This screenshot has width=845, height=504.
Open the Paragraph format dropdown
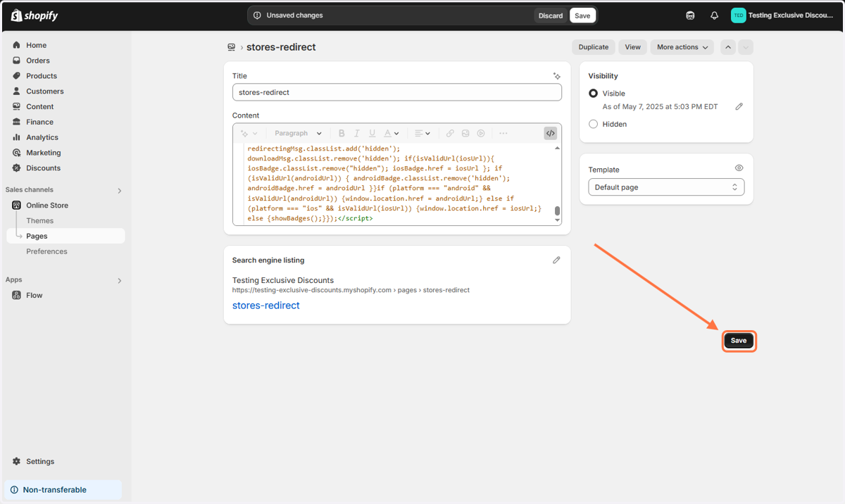point(298,133)
